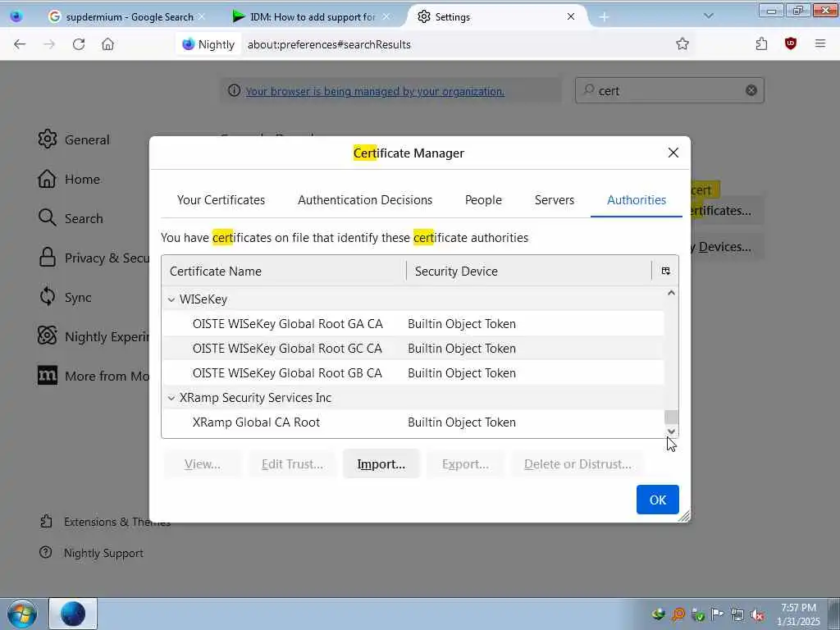Click the certificate list scrollbar thumb
Viewport: 840px width, 630px height.
671,417
